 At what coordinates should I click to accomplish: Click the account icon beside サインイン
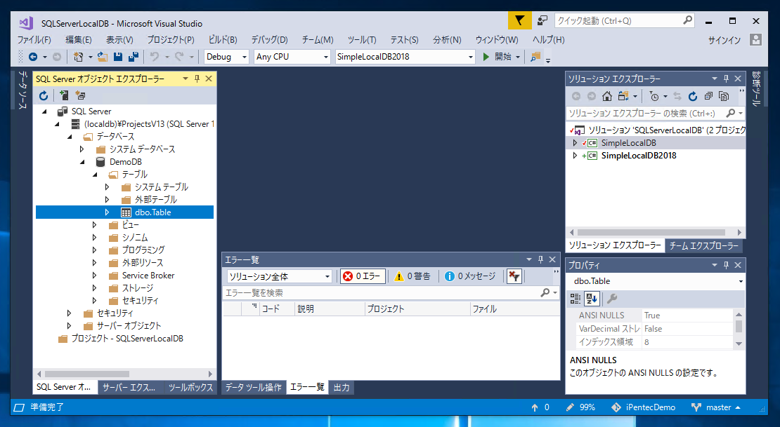point(756,40)
